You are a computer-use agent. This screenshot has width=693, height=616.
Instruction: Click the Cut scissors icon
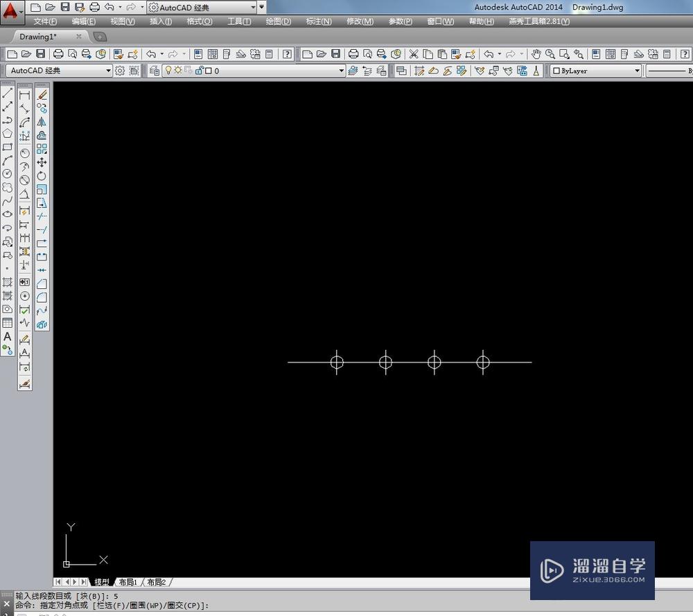click(414, 54)
